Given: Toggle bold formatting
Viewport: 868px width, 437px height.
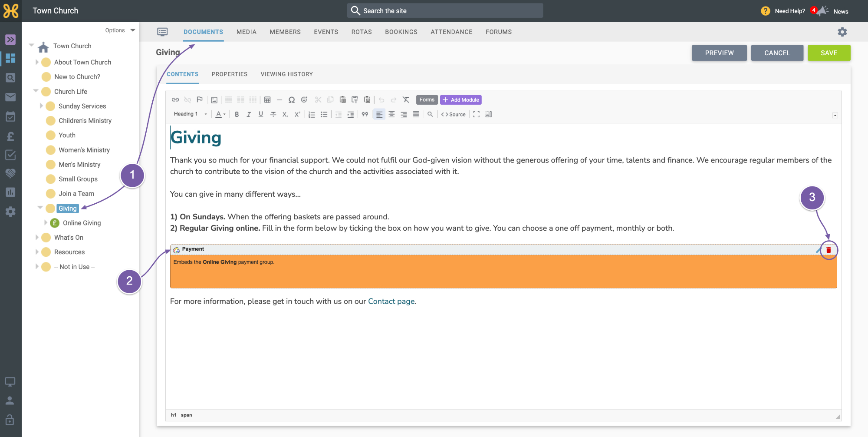Looking at the screenshot, I should pos(237,114).
